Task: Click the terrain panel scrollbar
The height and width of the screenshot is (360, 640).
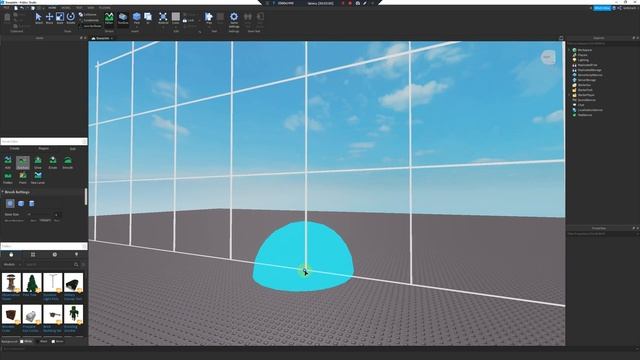Action: click(86, 197)
